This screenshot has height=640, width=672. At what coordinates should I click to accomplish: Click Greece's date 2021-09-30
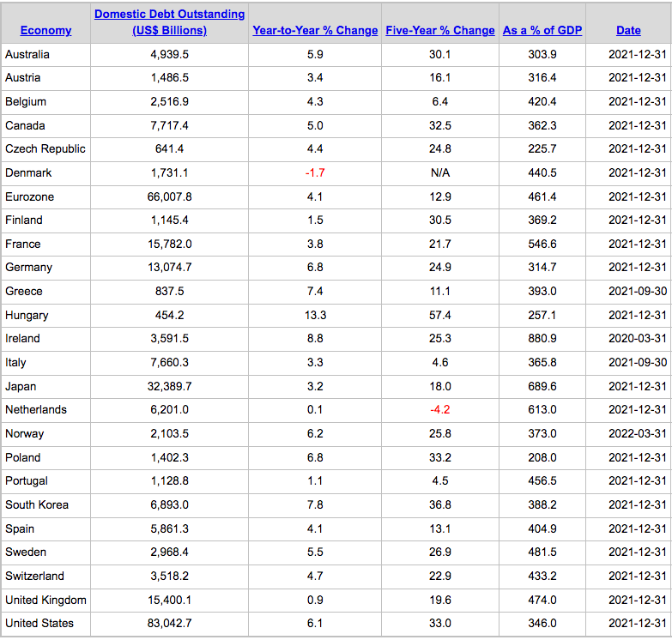[637, 292]
